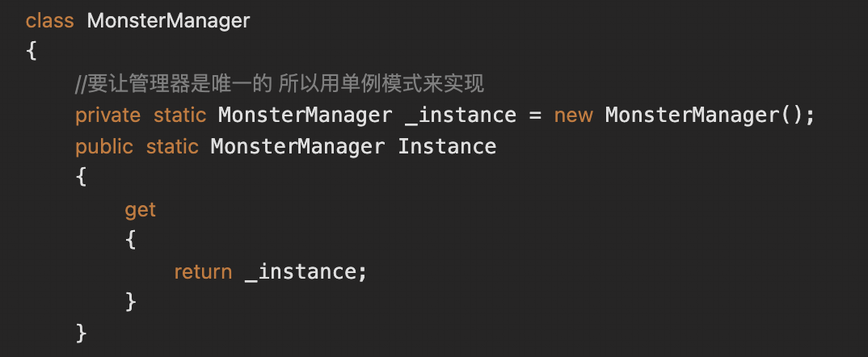Image resolution: width=868 pixels, height=357 pixels.
Task: Click the class keyword on first line
Action: tap(49, 21)
